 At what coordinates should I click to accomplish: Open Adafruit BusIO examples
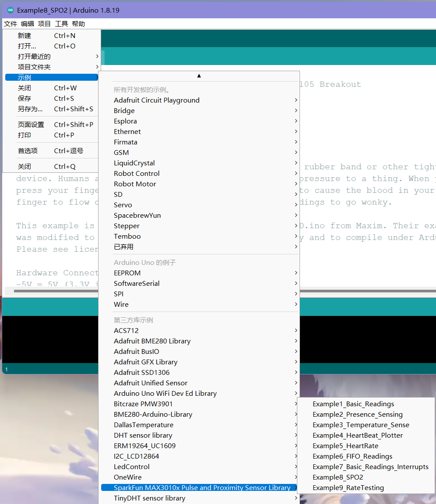point(199,352)
